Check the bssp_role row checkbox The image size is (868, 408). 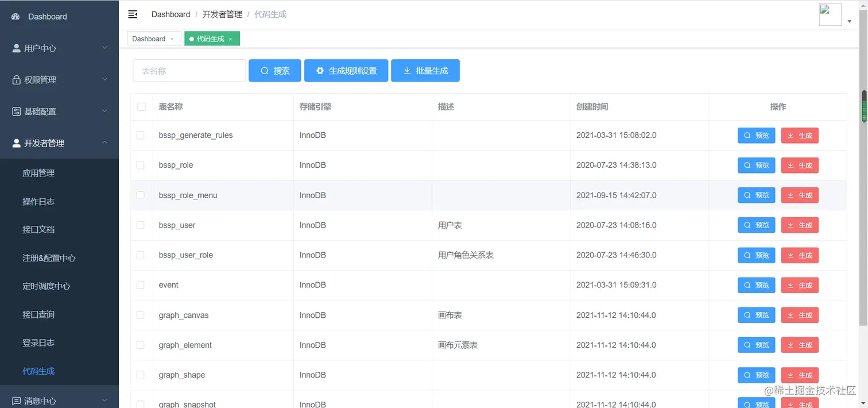pyautogui.click(x=141, y=165)
